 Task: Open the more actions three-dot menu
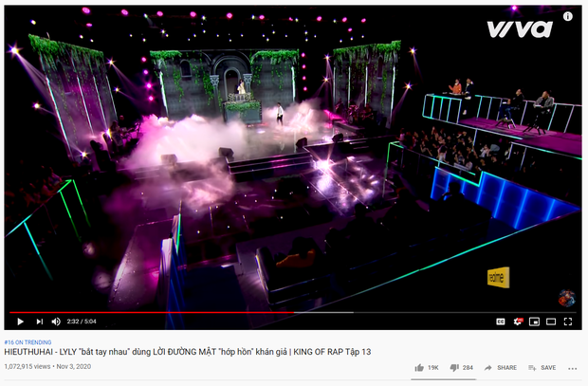click(x=572, y=368)
